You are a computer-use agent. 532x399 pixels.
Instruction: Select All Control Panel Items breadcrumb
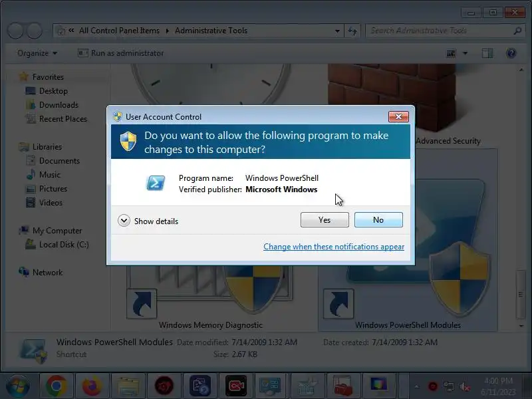click(x=119, y=31)
